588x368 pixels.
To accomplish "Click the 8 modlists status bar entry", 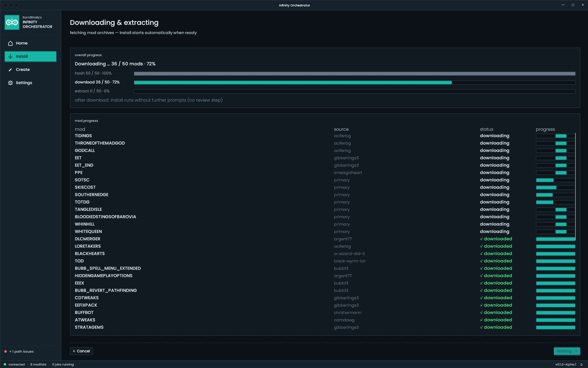I will (38, 365).
